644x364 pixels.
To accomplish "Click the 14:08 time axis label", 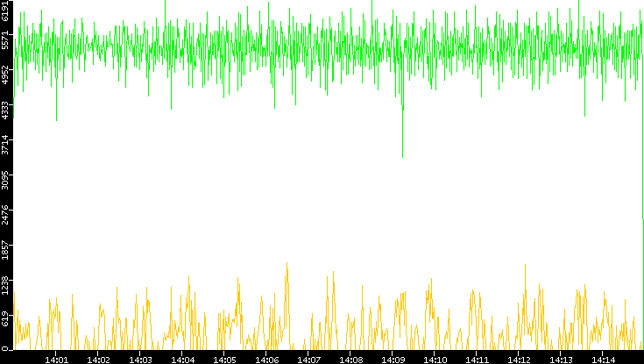I will (350, 360).
